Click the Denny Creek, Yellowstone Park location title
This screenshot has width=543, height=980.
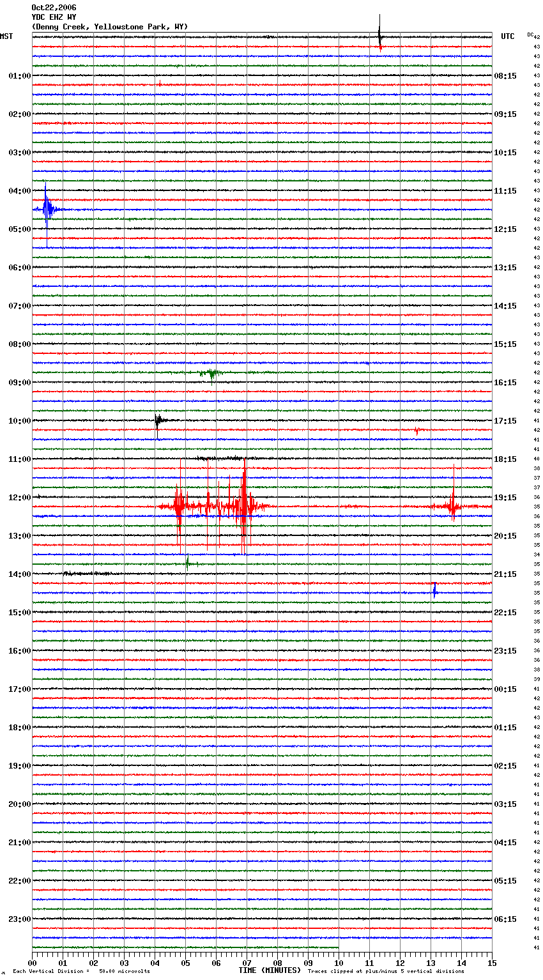tap(110, 27)
